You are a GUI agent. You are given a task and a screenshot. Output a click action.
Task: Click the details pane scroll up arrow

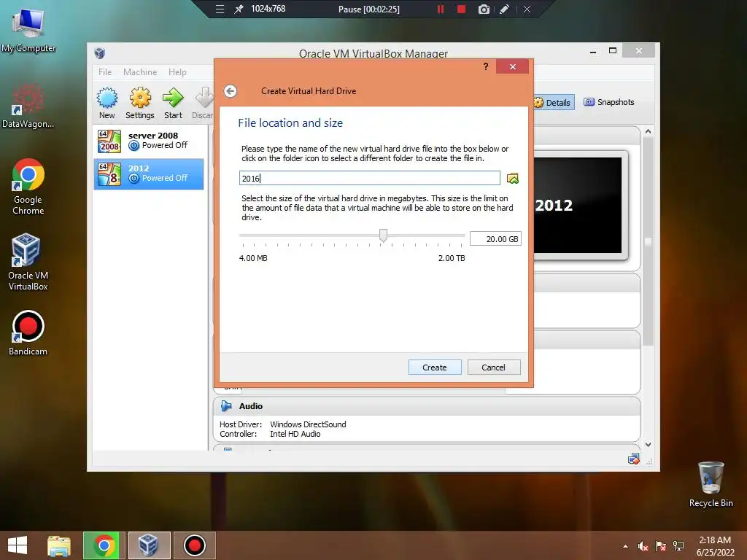coord(648,131)
